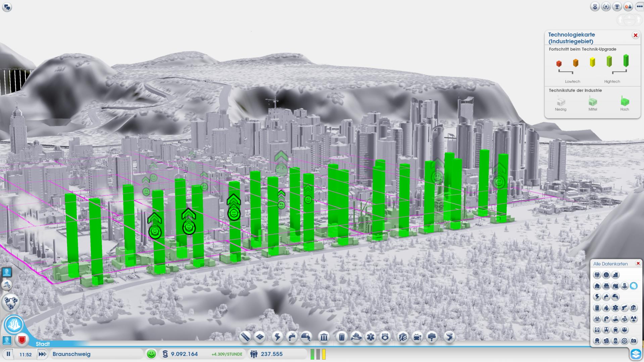Show the Land Value data map
Viewport: 644px width, 362px height.
pos(624,286)
